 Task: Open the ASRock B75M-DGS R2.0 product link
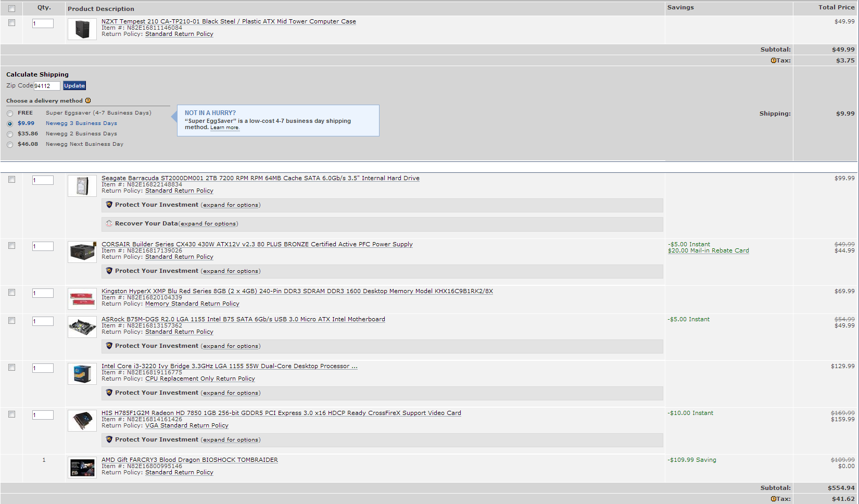243,319
